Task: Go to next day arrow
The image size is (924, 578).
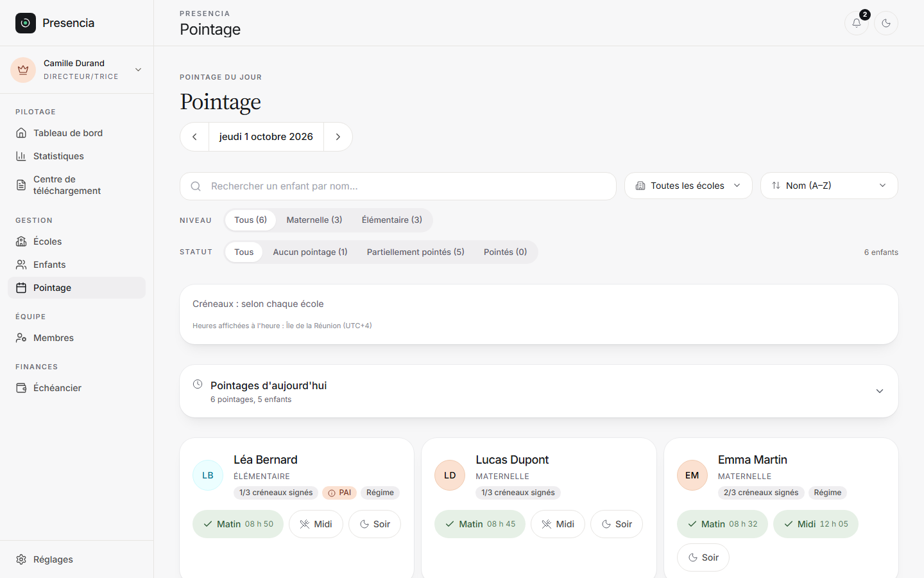Action: tap(338, 137)
